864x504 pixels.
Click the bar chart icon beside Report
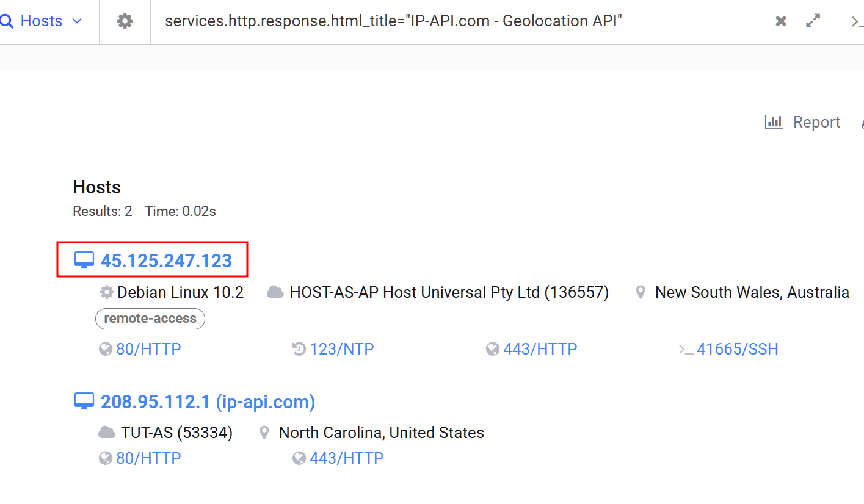[x=774, y=121]
